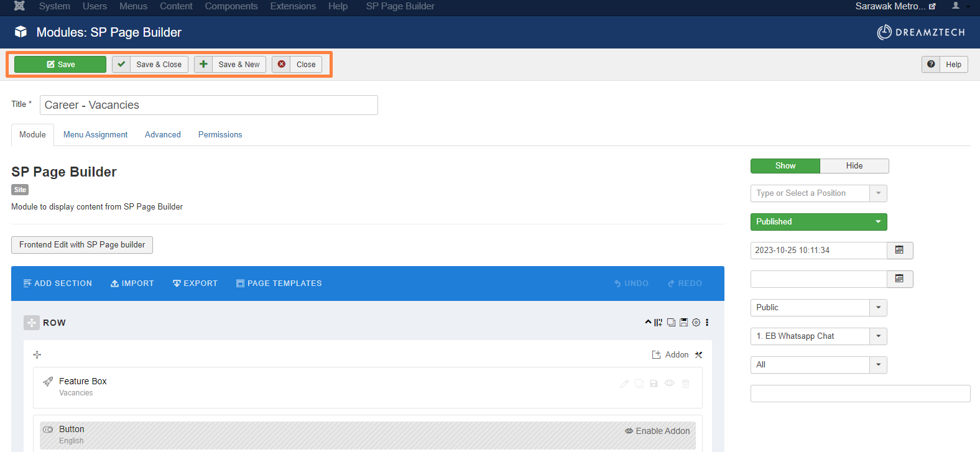Viewport: 980px width, 452px height.
Task: Open the EB Whatsapp Chat ordering dropdown
Action: click(818, 336)
